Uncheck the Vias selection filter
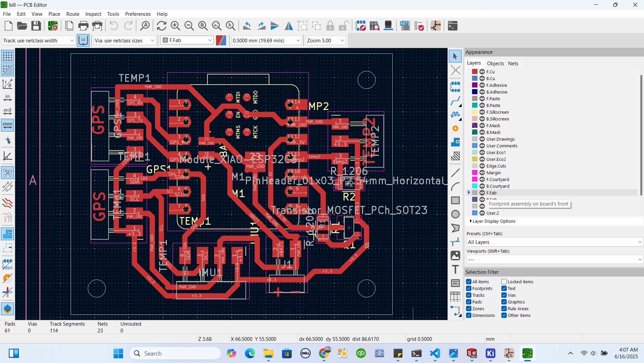The height and width of the screenshot is (363, 644). [x=504, y=295]
